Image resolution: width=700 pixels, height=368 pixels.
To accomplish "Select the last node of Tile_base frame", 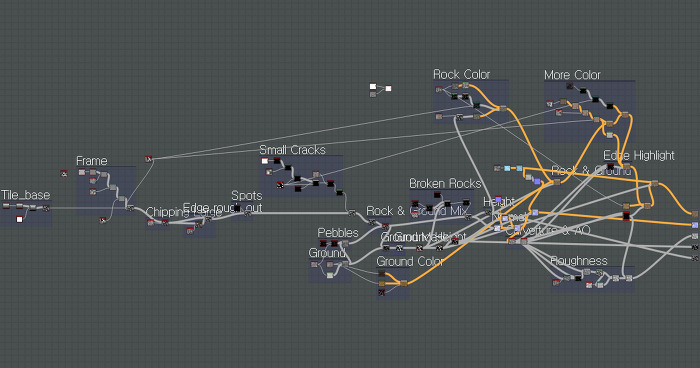I will pyautogui.click(x=46, y=208).
